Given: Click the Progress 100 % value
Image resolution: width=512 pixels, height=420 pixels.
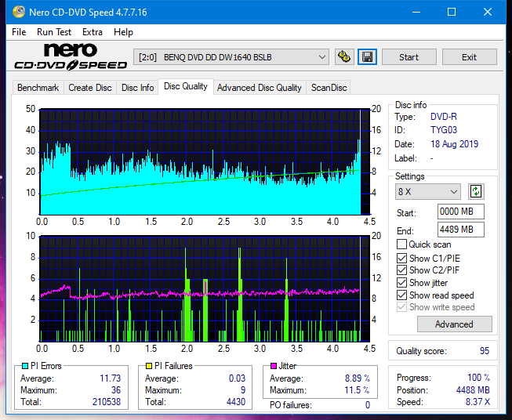Looking at the screenshot, I should click(478, 378).
